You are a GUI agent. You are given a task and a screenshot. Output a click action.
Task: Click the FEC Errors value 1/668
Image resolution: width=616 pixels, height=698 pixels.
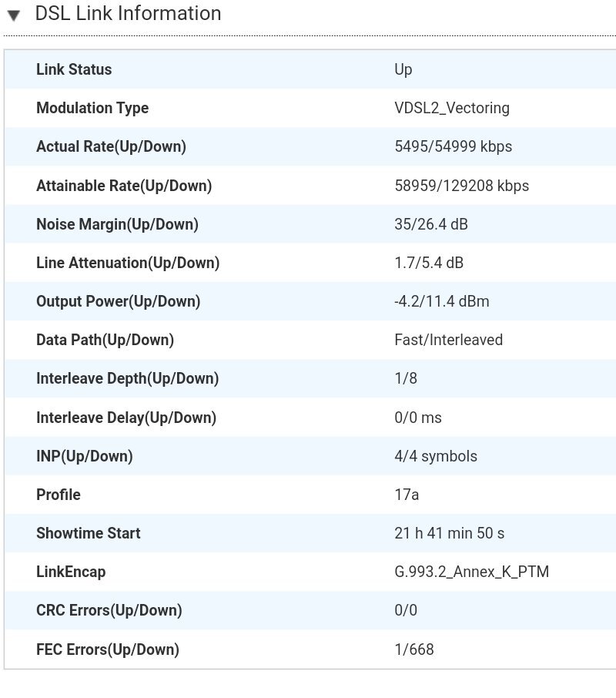414,649
